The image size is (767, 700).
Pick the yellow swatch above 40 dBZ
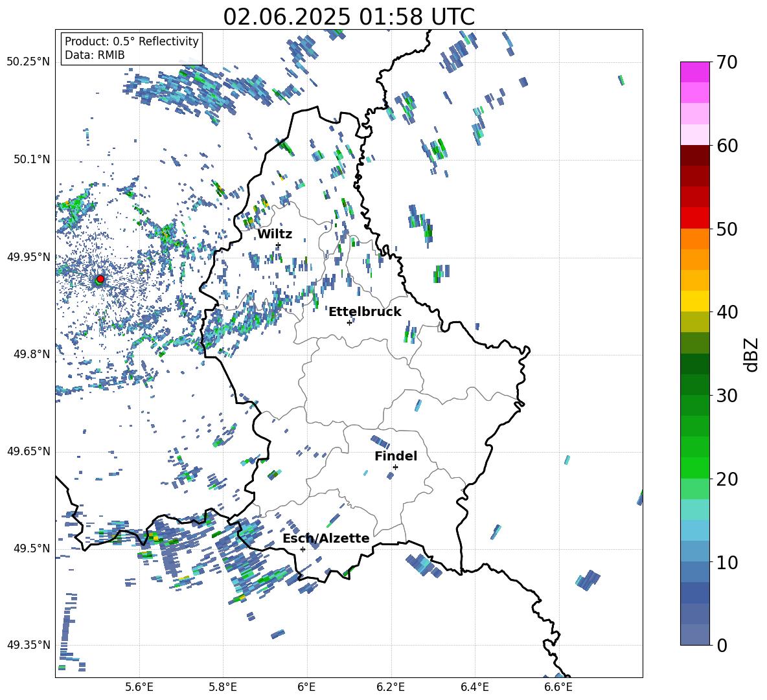point(694,301)
